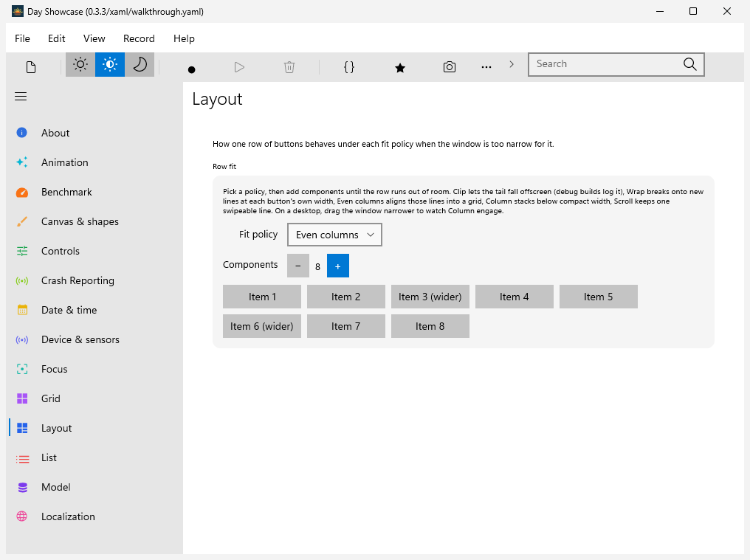Click the Localization globe icon
This screenshot has width=750, height=560.
pyautogui.click(x=22, y=516)
